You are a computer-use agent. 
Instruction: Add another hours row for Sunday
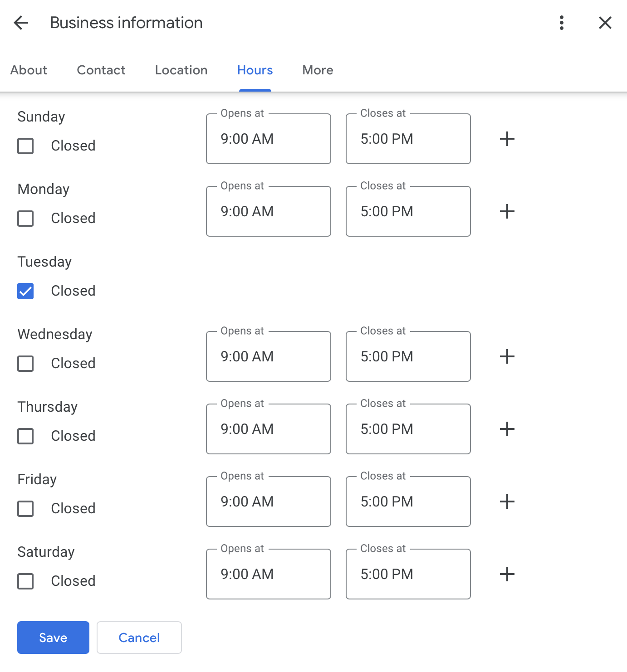507,139
